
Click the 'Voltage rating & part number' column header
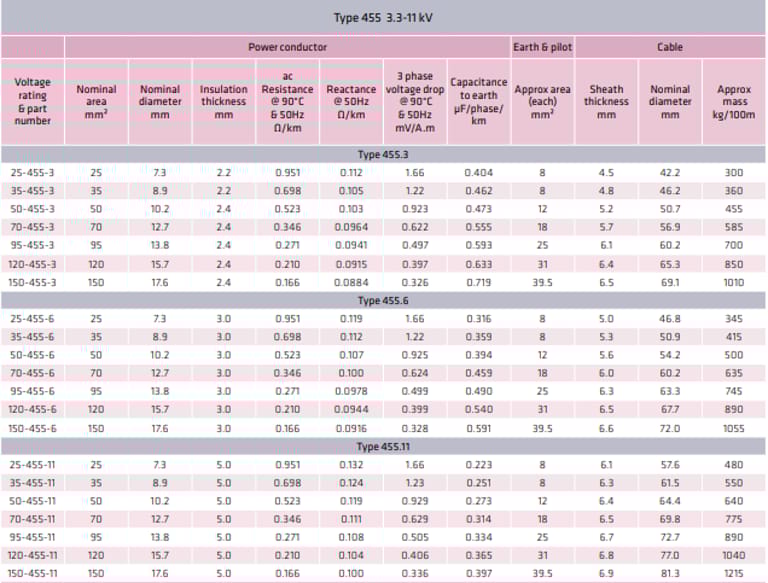coord(33,101)
